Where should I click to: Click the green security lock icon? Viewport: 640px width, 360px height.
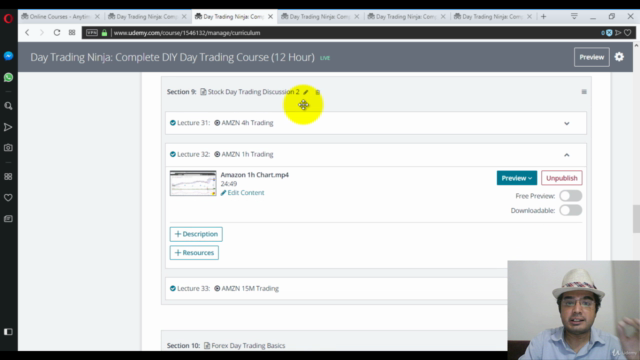pos(104,33)
